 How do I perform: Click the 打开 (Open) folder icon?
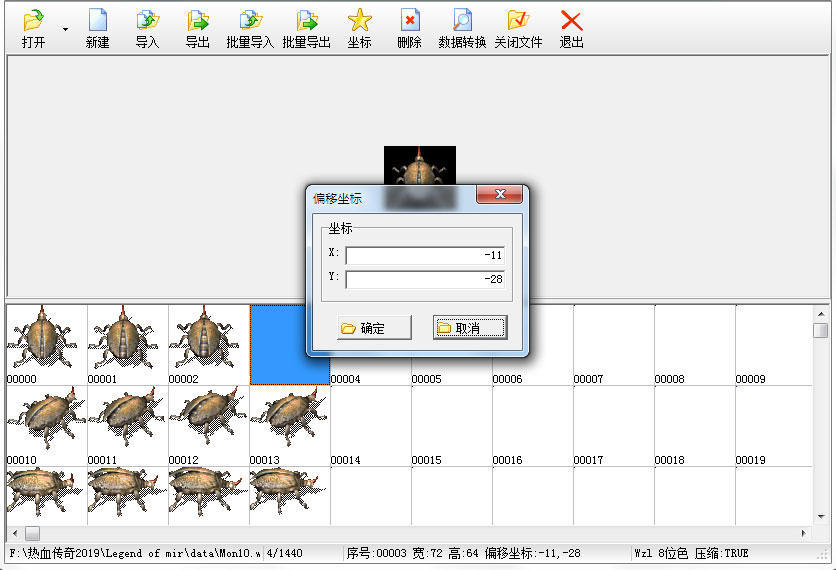point(33,22)
